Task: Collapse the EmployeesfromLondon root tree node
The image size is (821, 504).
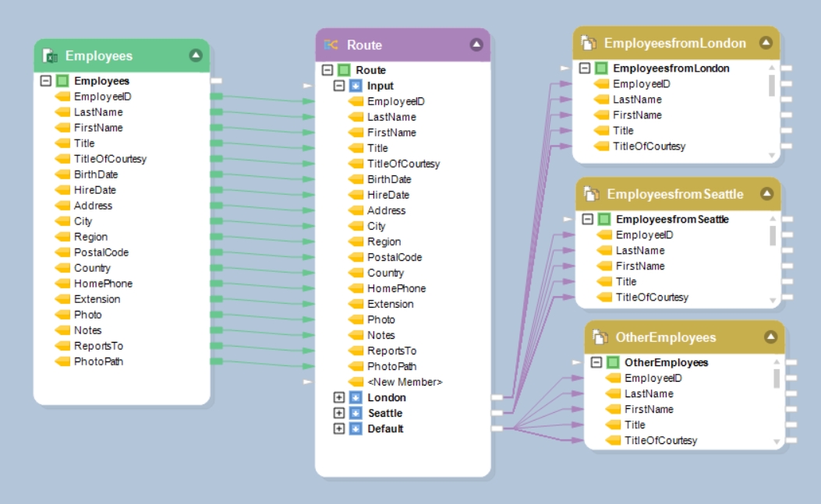Action: click(x=585, y=68)
